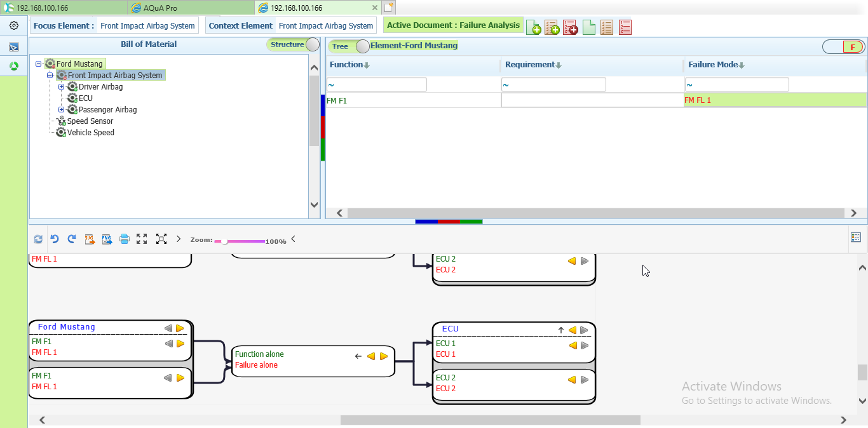Viewport: 868px width, 428px height.
Task: Click the fit-to-screen icon
Action: click(x=161, y=239)
